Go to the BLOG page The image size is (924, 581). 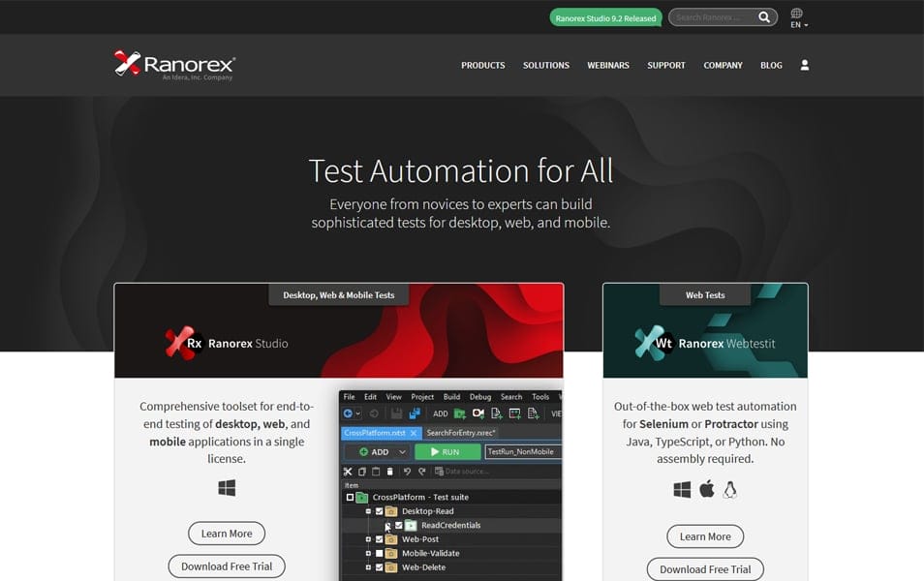click(x=771, y=66)
